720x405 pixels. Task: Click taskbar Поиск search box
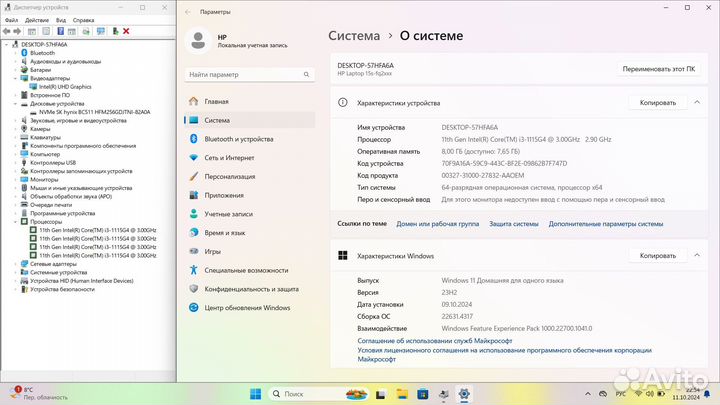point(319,394)
